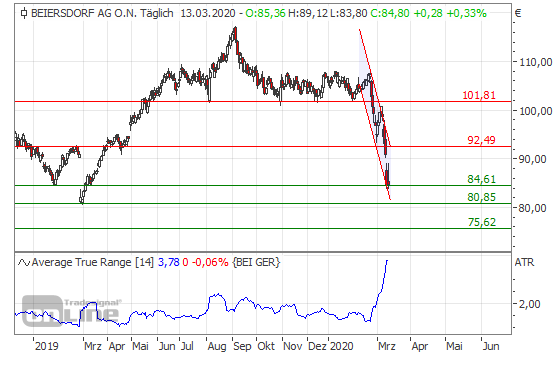Click the Jul time axis label
The height and width of the screenshot is (365, 558).
(187, 346)
